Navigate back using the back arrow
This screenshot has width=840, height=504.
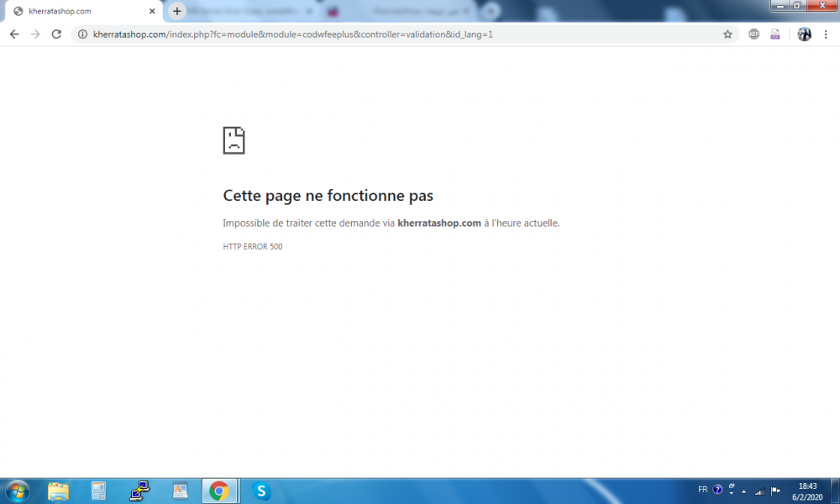coord(13,34)
